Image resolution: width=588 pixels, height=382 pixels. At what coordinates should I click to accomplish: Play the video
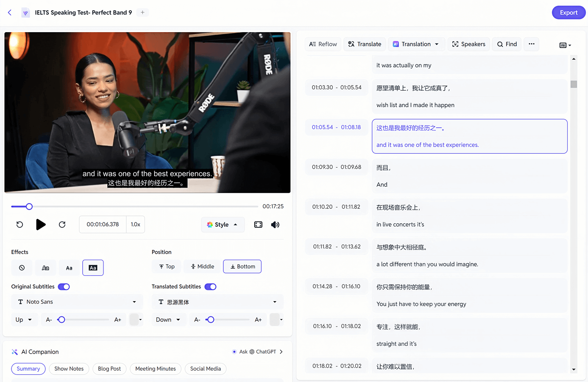pyautogui.click(x=41, y=224)
